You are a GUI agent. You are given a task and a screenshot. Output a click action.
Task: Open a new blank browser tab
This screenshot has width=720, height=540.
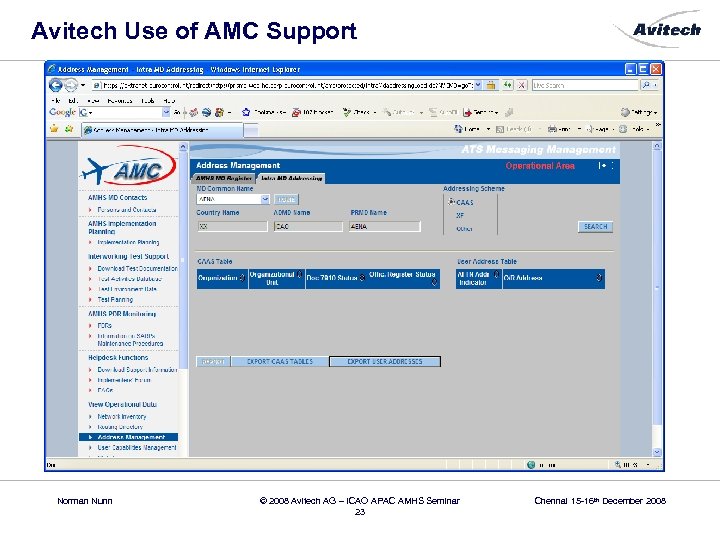click(x=251, y=131)
